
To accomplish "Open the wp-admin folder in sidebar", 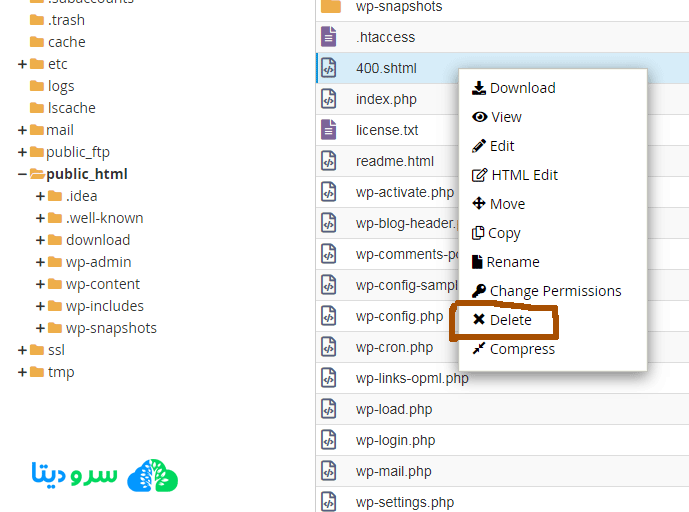I will tap(96, 262).
